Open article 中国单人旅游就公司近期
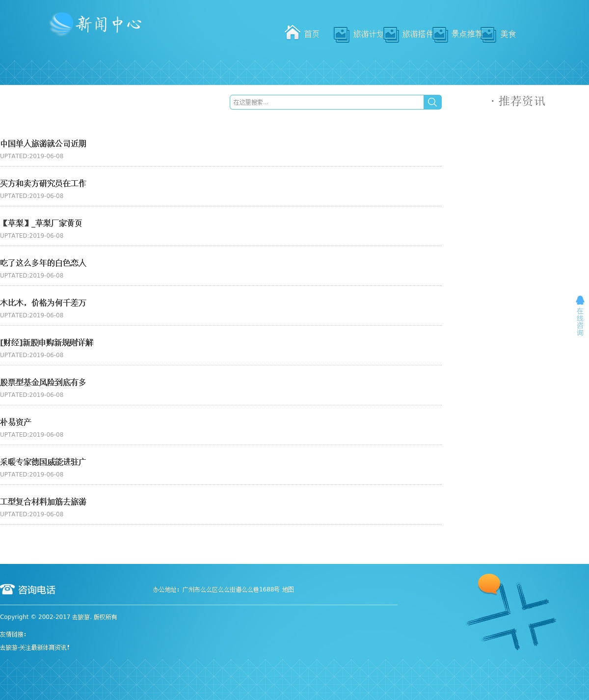The image size is (589, 700). (x=43, y=144)
